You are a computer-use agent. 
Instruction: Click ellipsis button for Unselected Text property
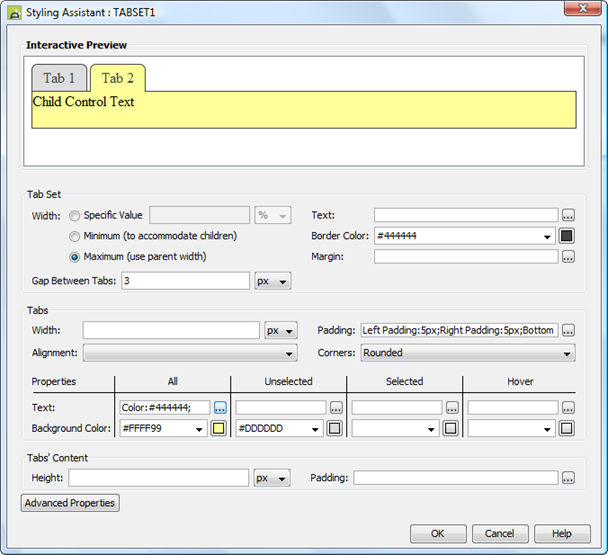pyautogui.click(x=336, y=408)
